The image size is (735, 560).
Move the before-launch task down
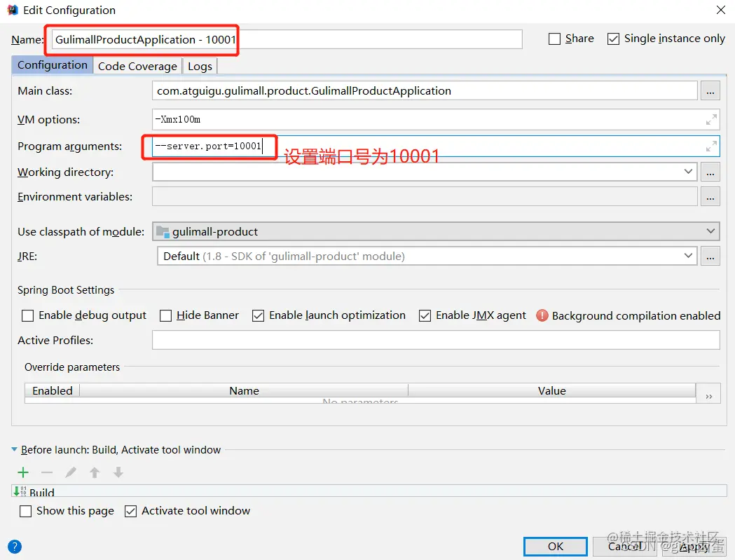click(118, 472)
